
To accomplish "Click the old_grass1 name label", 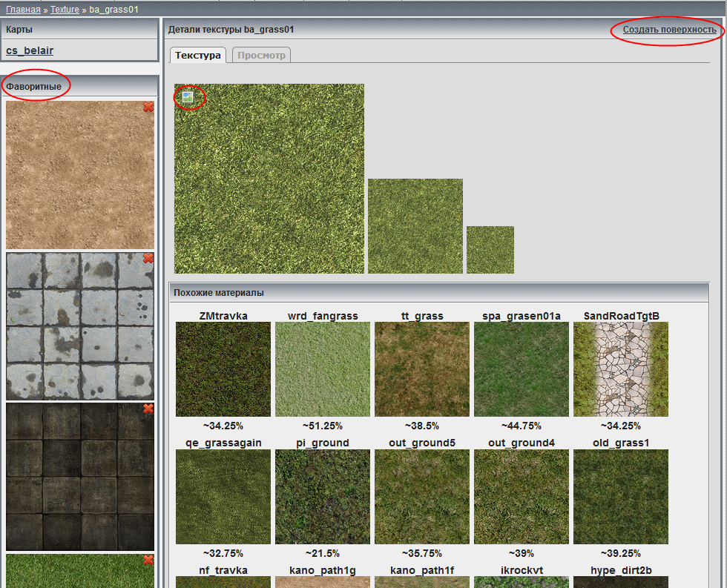I will point(622,443).
